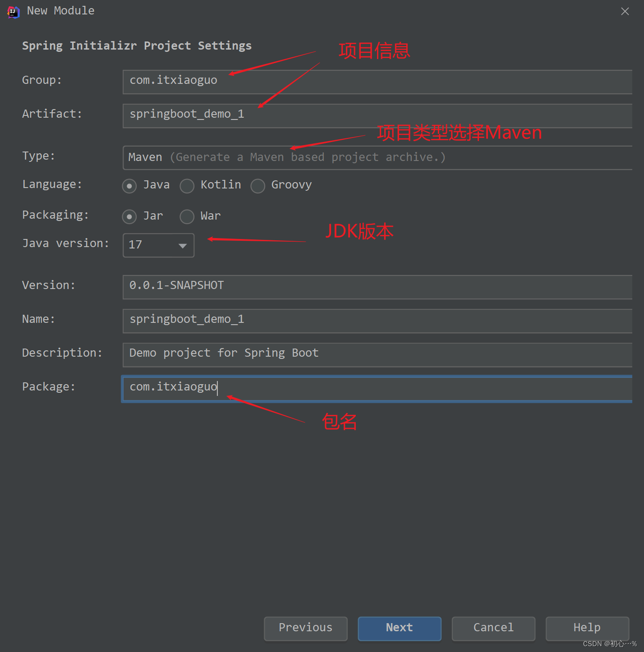Viewport: 644px width, 652px height.
Task: Open the Java version dropdown
Action: click(158, 245)
